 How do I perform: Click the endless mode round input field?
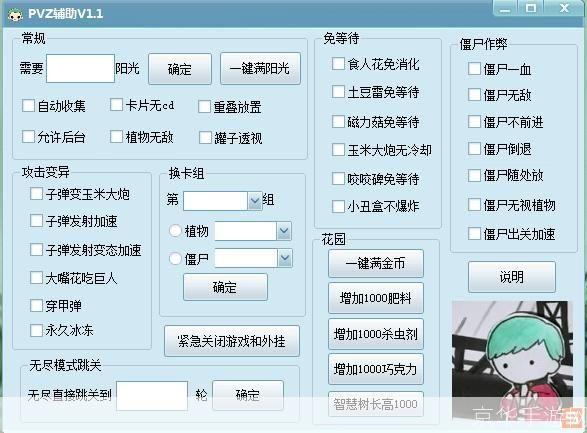152,396
